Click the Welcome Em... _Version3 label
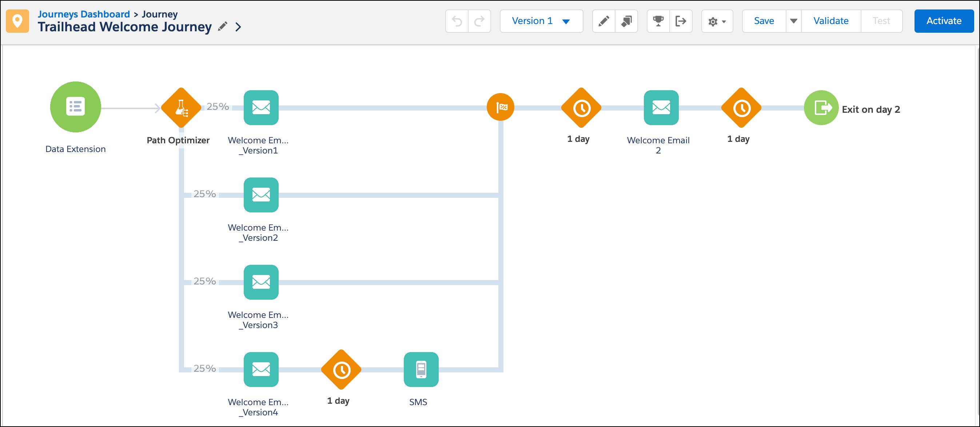This screenshot has width=980, height=427. click(x=258, y=320)
